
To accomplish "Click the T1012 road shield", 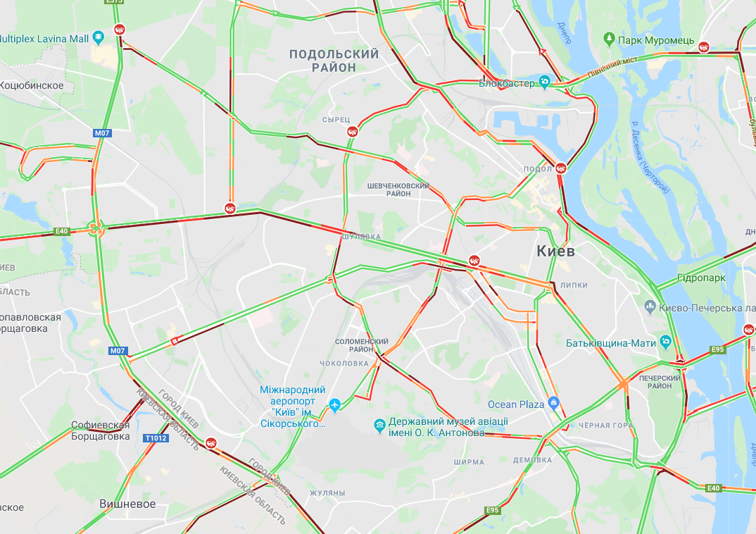I will point(156,438).
